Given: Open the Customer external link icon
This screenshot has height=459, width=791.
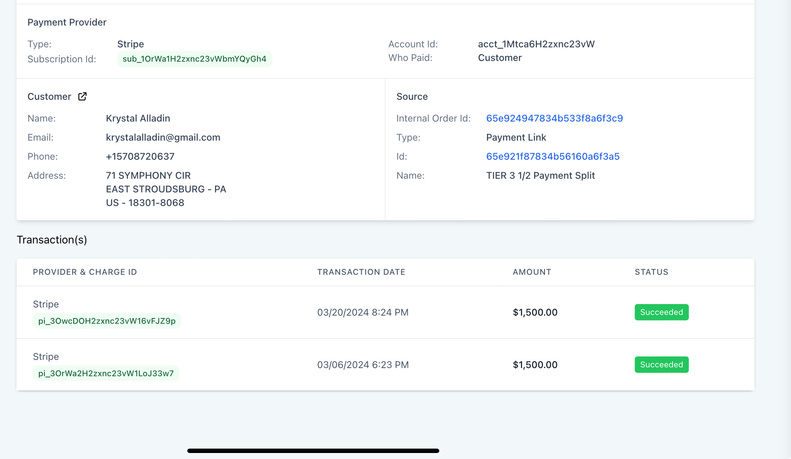Looking at the screenshot, I should pos(83,97).
